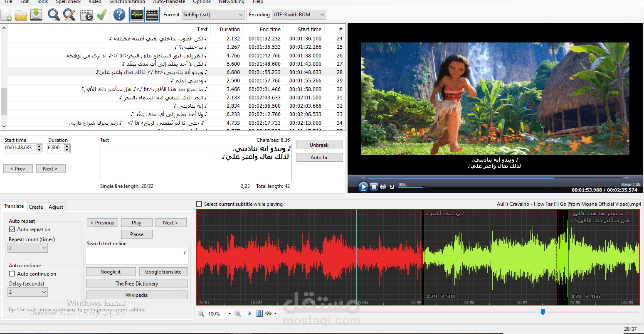
Task: Toggle the waveform display icon
Action: pos(137,15)
